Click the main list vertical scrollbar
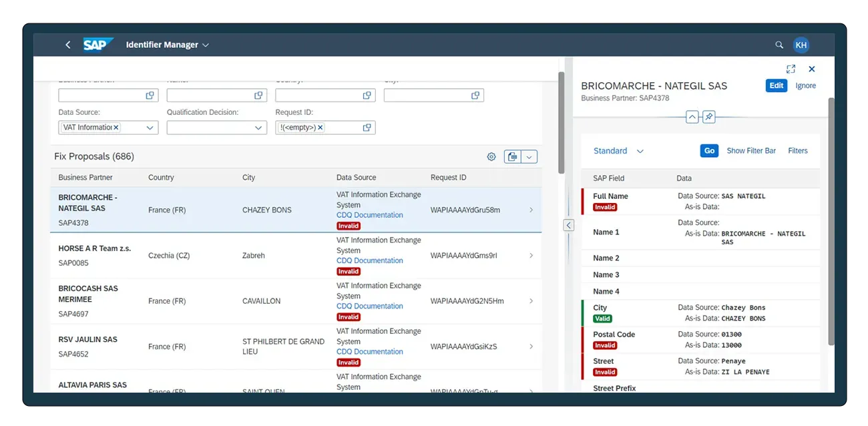Screen dimensions: 868x426 pyautogui.click(x=562, y=123)
